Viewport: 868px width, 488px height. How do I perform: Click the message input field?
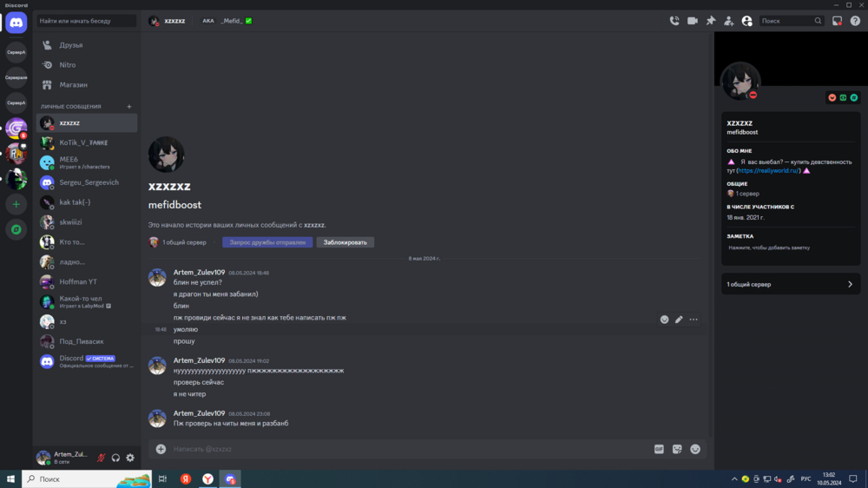pos(410,449)
